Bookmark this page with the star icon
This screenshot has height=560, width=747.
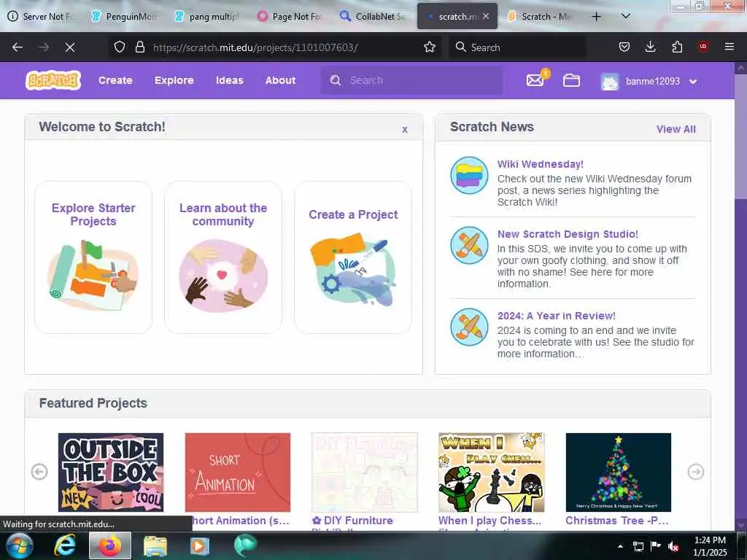(x=430, y=47)
